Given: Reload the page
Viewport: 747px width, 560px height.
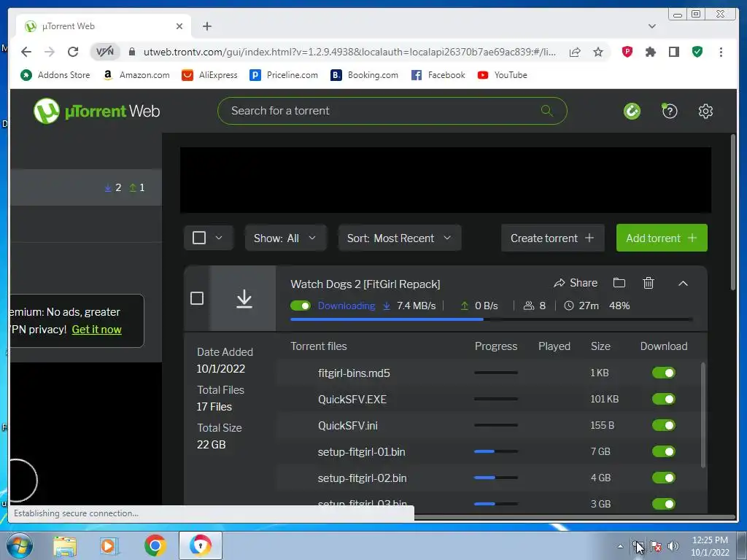Looking at the screenshot, I should click(72, 52).
